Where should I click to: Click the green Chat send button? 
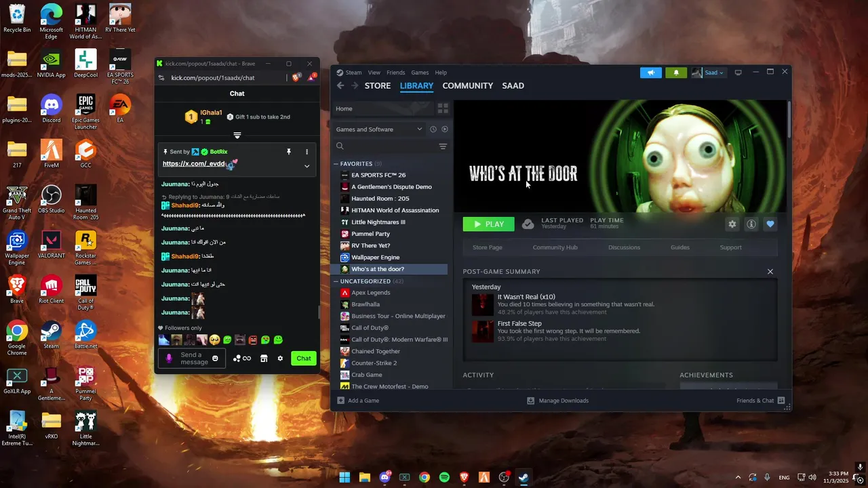pyautogui.click(x=304, y=359)
